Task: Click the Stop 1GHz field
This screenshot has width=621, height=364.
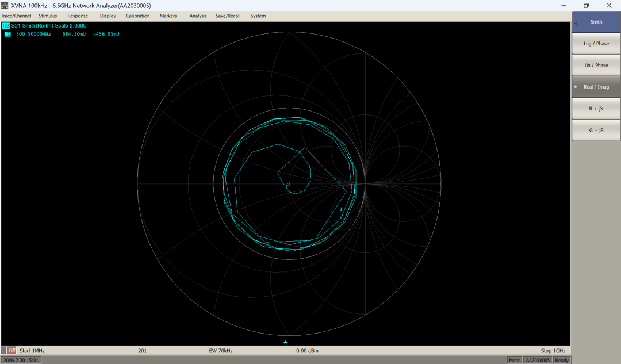Action: 553,351
